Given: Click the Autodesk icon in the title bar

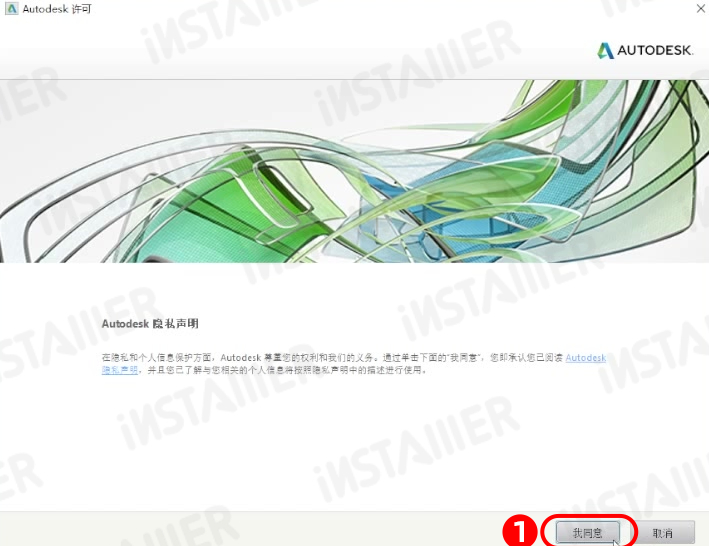Looking at the screenshot, I should pyautogui.click(x=11, y=9).
